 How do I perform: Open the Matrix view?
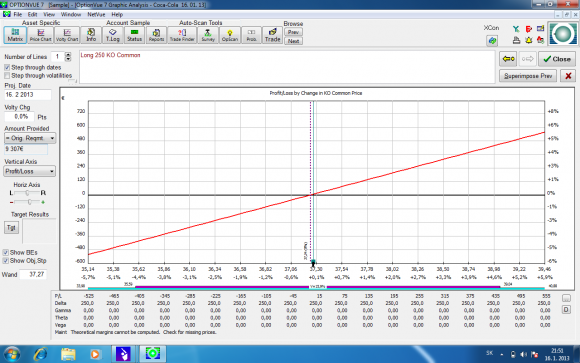coord(15,35)
